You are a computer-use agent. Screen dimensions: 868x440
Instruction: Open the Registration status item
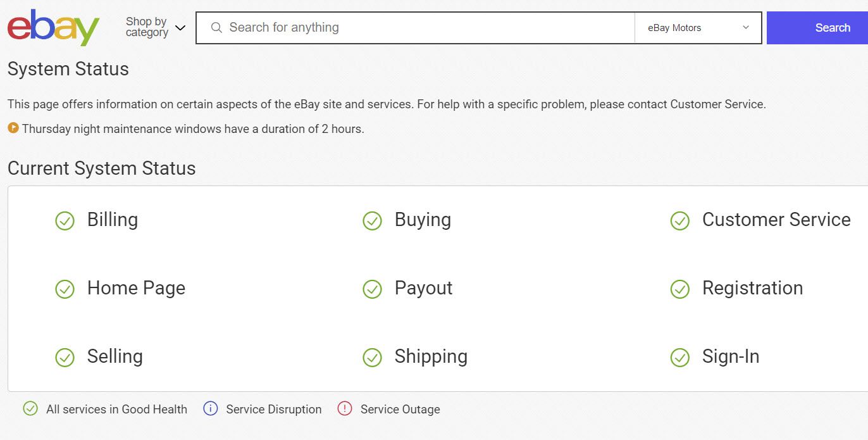[x=752, y=288]
